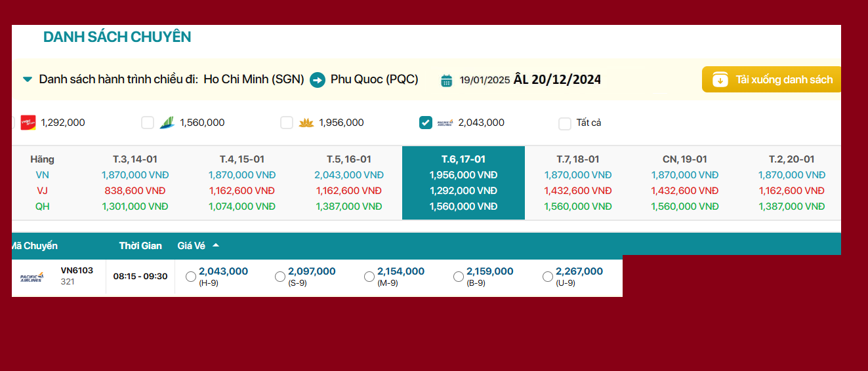Click the VietJet airline logo icon
The height and width of the screenshot is (371, 868).
[x=28, y=123]
